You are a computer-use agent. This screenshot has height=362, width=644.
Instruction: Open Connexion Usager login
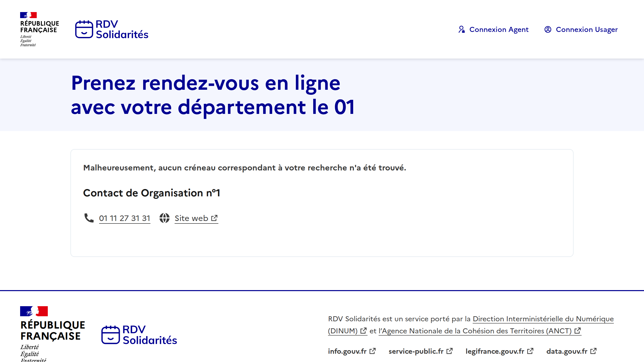tap(586, 29)
